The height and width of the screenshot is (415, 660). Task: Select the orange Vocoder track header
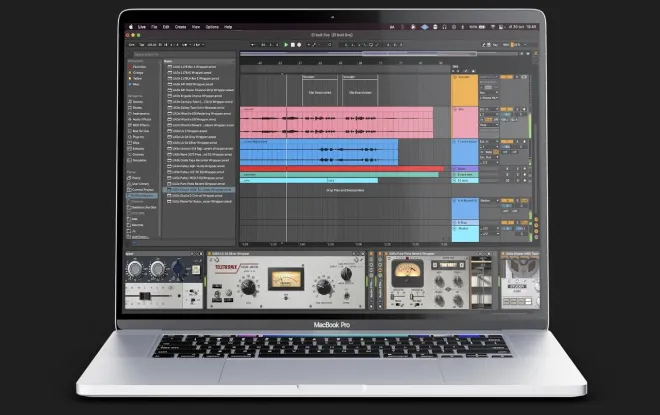466,90
